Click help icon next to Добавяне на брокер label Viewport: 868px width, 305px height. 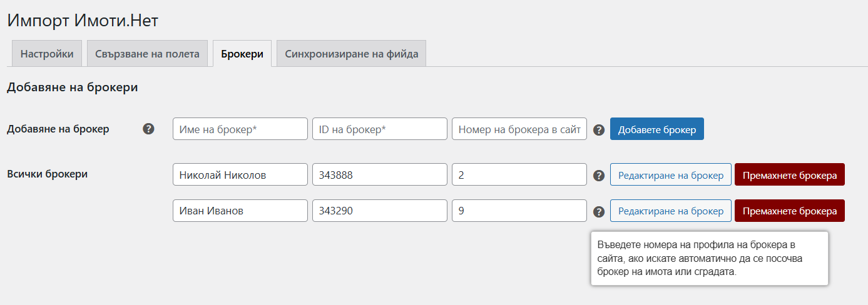[148, 129]
